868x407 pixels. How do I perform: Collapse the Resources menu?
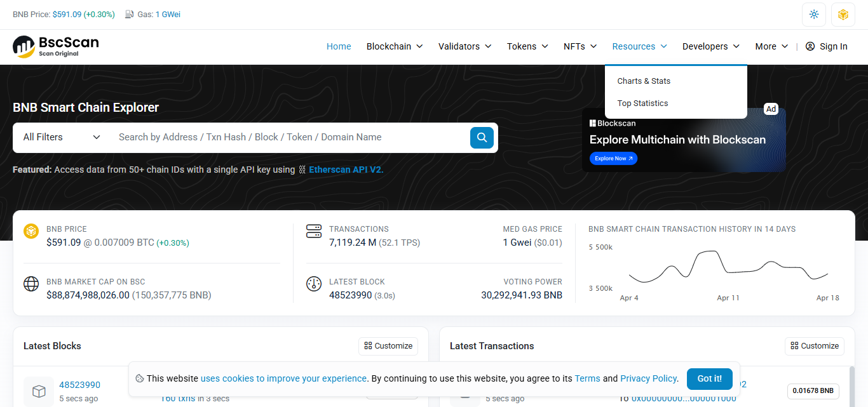tap(639, 46)
